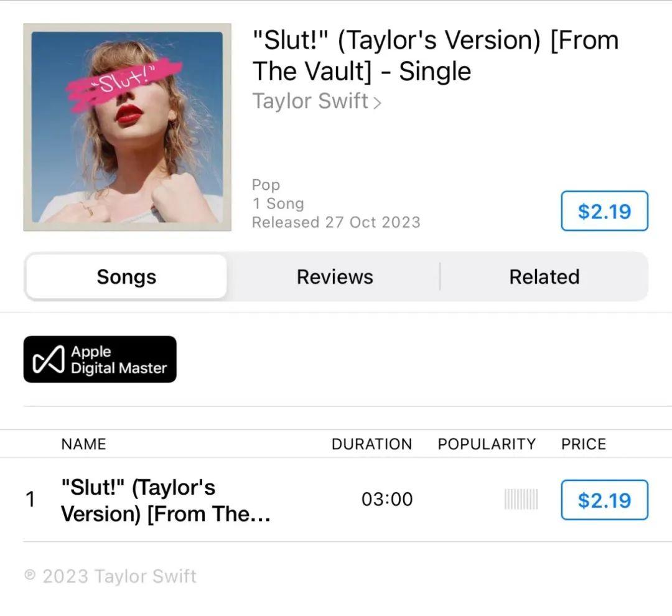Image resolution: width=672 pixels, height=616 pixels.
Task: Click the DURATION column header
Action: [x=371, y=444]
